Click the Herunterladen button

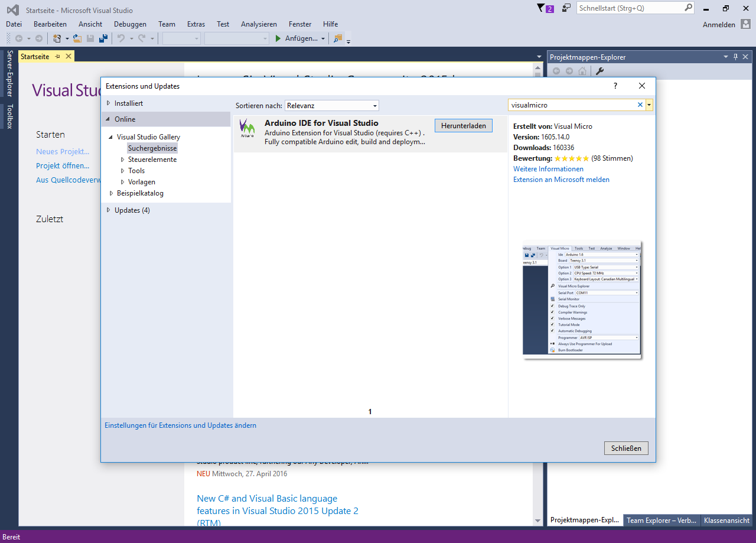463,126
